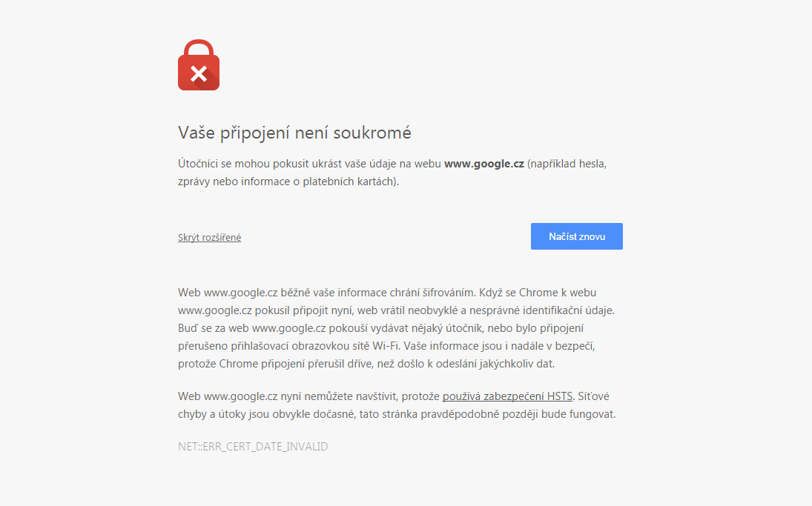Click the word 'šifrováním' in details
Viewport: 812px width, 506px height.
coord(449,293)
